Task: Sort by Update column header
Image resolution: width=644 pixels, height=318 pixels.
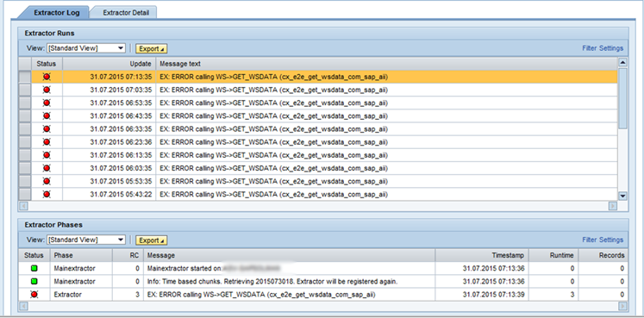Action: tap(109, 64)
